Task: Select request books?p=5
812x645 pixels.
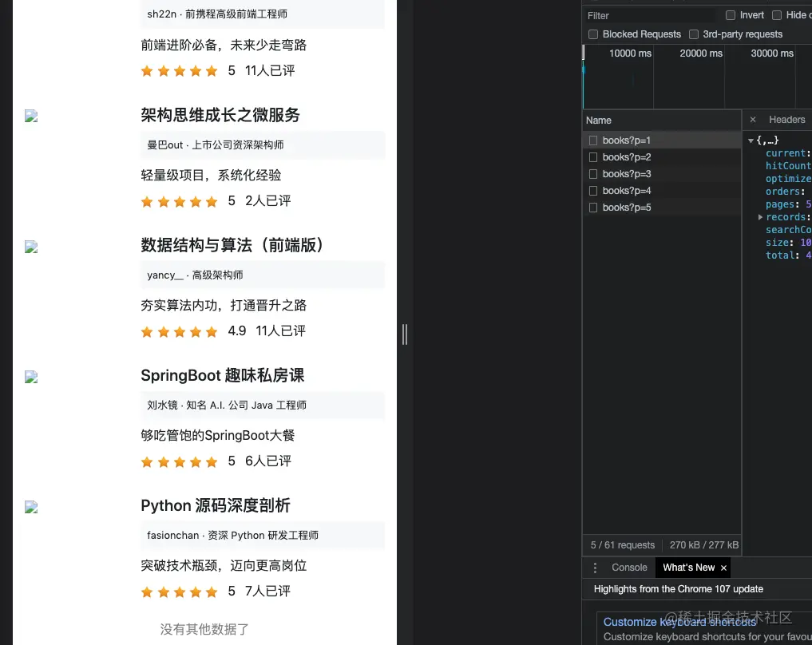Action: click(662, 208)
